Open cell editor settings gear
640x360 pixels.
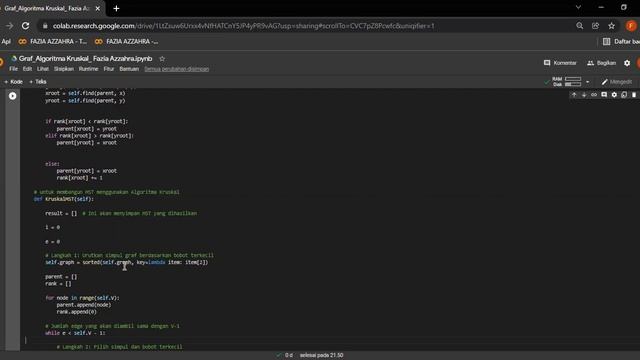pos(614,95)
